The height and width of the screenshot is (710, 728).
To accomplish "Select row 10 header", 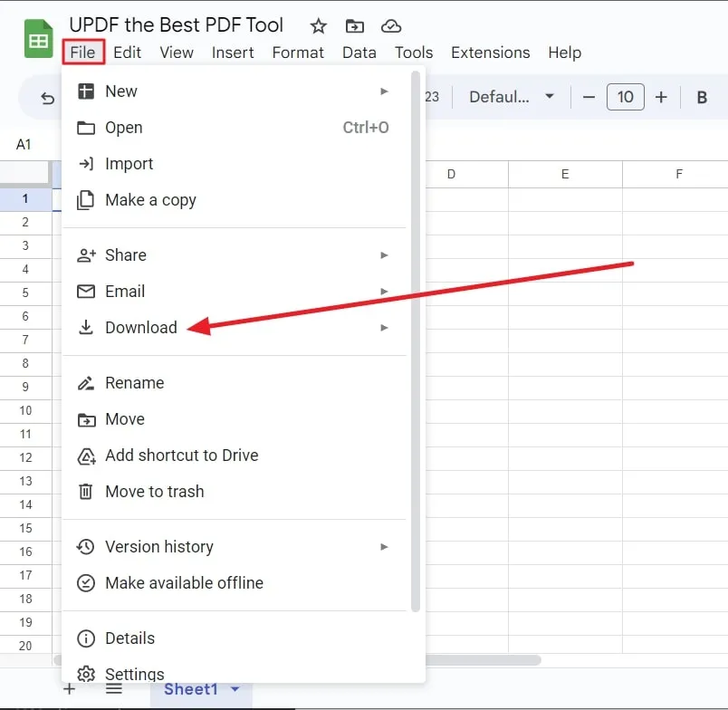I will point(25,410).
